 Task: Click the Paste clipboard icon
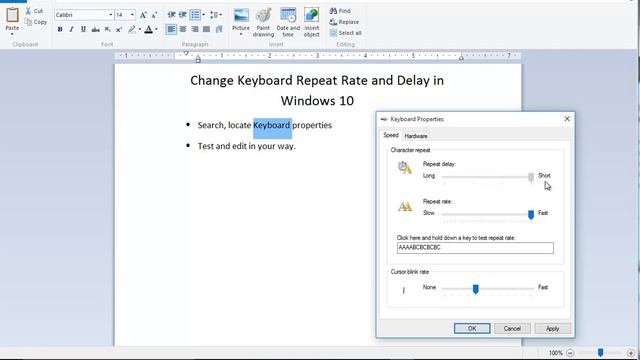click(x=12, y=15)
